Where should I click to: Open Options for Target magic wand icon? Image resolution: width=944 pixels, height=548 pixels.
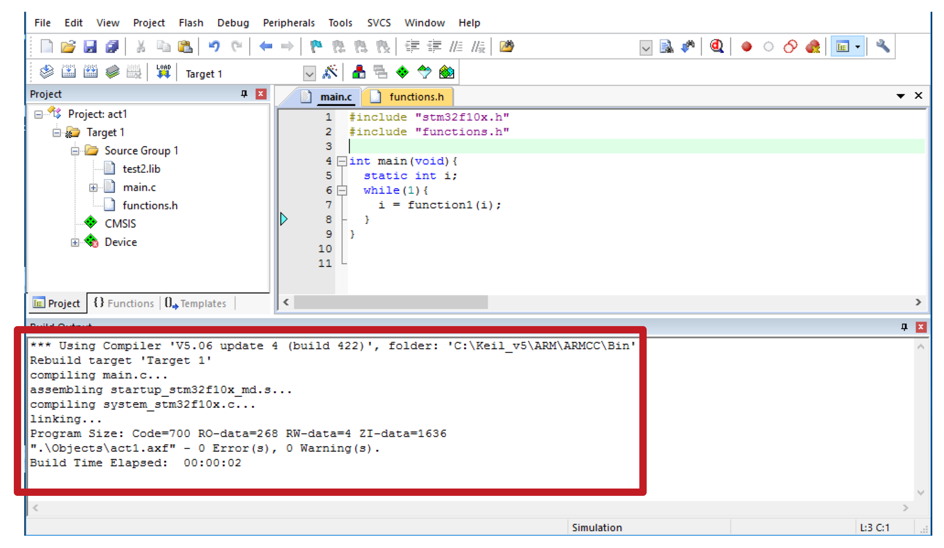pos(330,73)
